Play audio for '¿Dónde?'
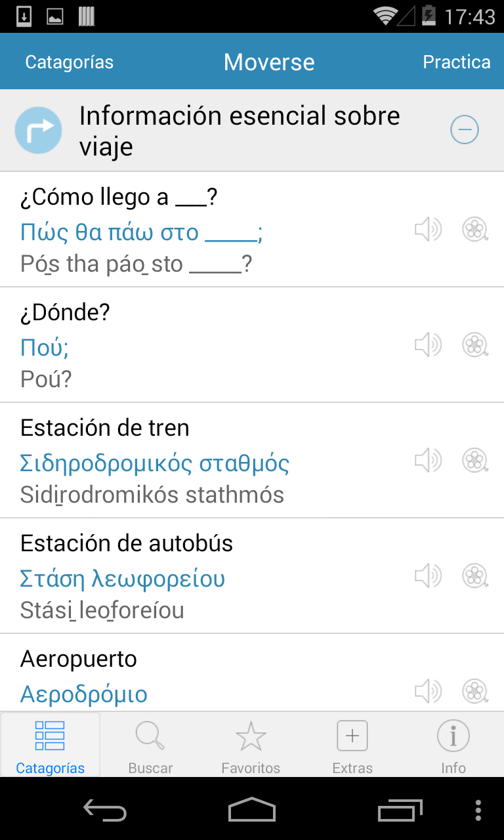Image resolution: width=504 pixels, height=840 pixels. [428, 345]
